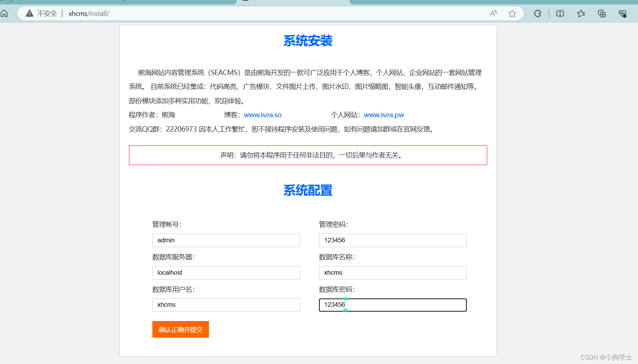
Task: Click the 数据库密码: label
Action: 337,289
